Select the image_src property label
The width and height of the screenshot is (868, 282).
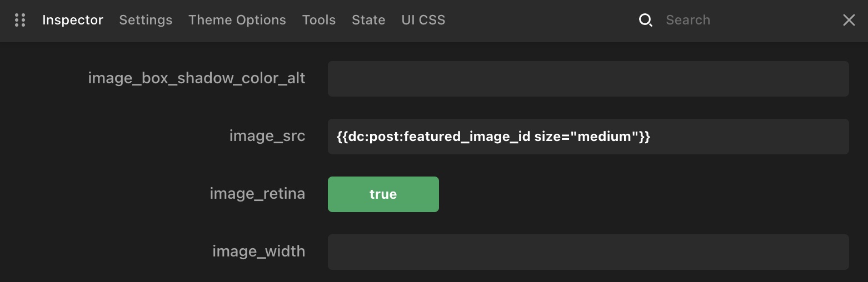(x=267, y=136)
